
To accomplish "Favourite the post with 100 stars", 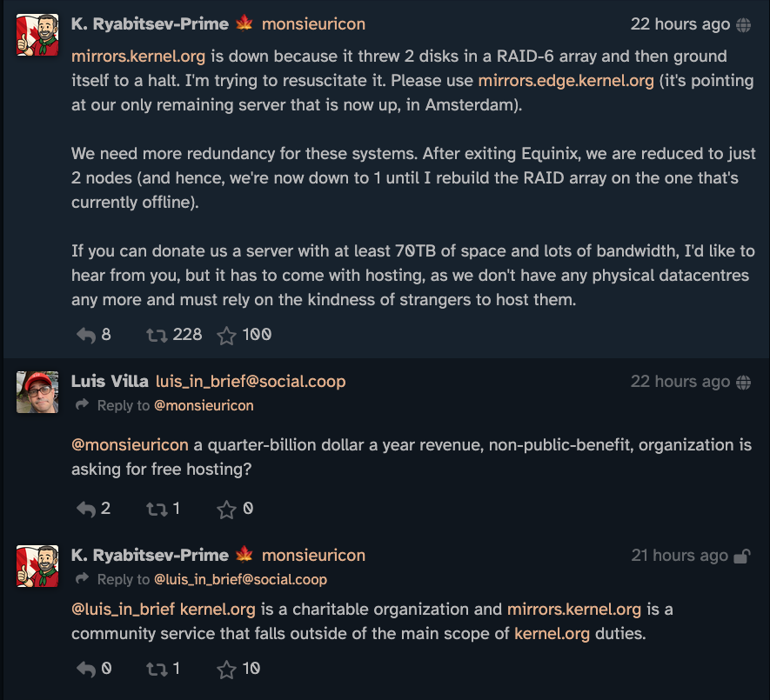I will pyautogui.click(x=226, y=335).
